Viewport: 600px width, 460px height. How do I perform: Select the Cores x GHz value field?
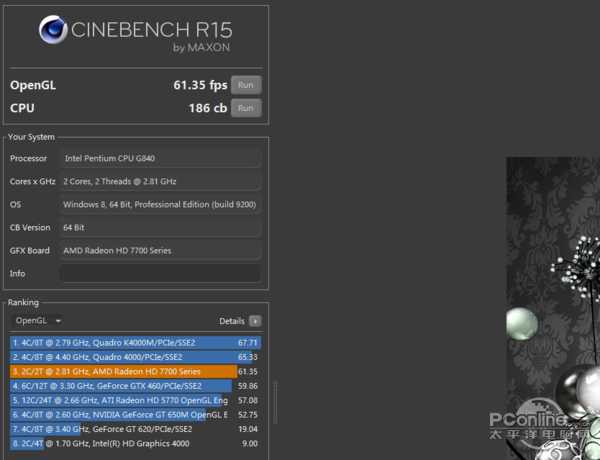160,181
